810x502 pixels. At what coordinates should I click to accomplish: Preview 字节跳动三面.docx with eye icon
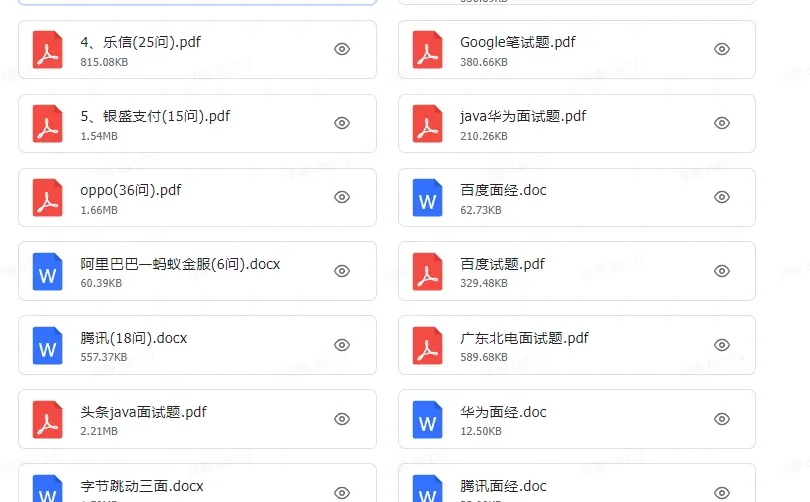[342, 493]
